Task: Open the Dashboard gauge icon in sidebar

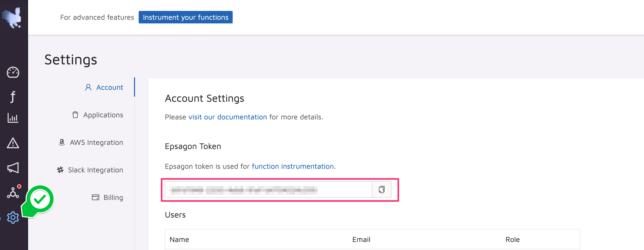Action: (x=13, y=72)
